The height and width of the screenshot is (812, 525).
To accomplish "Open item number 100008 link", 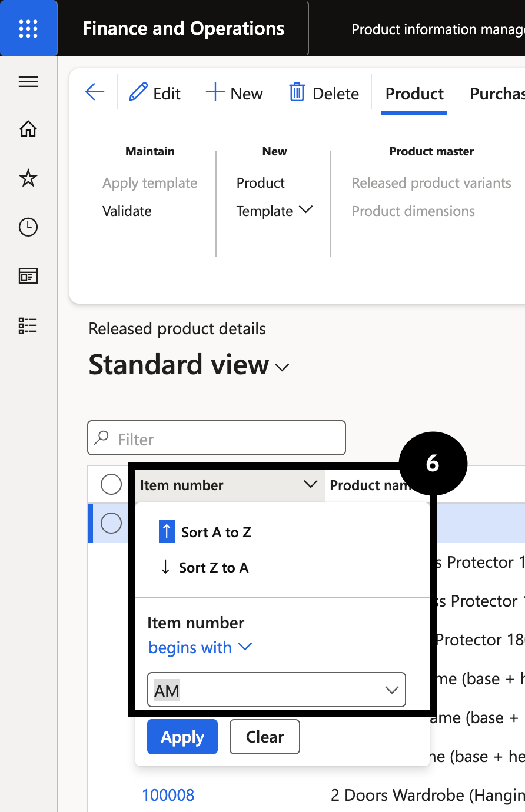I will 168,795.
